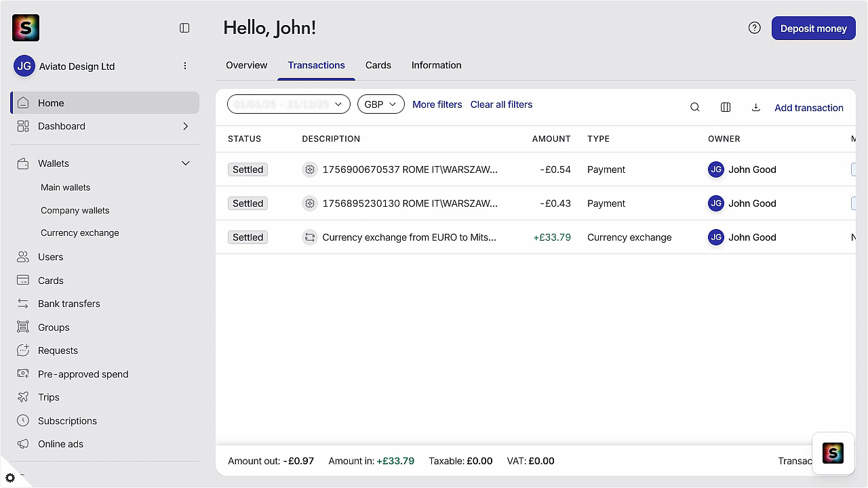This screenshot has width=868, height=488.
Task: Click the Deposit money button
Action: pyautogui.click(x=813, y=28)
